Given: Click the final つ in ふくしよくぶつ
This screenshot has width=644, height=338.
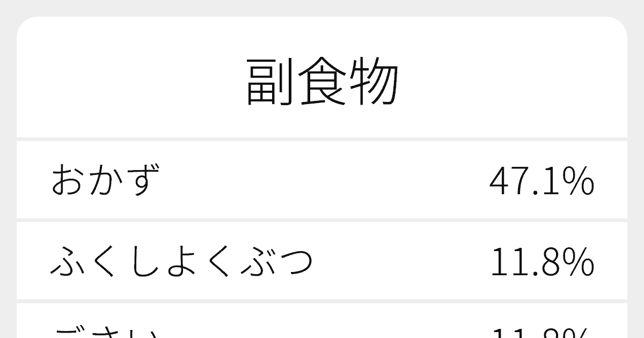Looking at the screenshot, I should (x=295, y=262).
